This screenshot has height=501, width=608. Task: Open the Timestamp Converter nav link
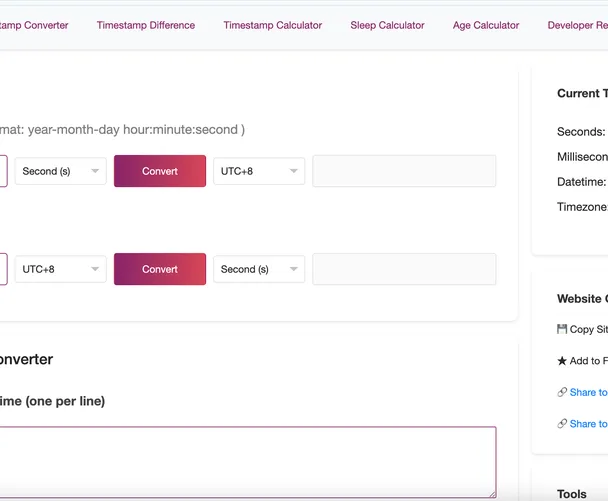tap(34, 25)
